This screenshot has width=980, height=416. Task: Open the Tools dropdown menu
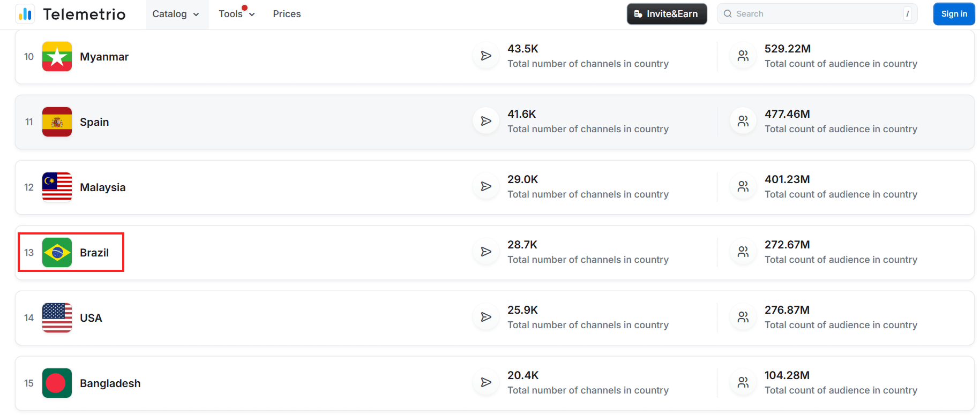tap(236, 14)
